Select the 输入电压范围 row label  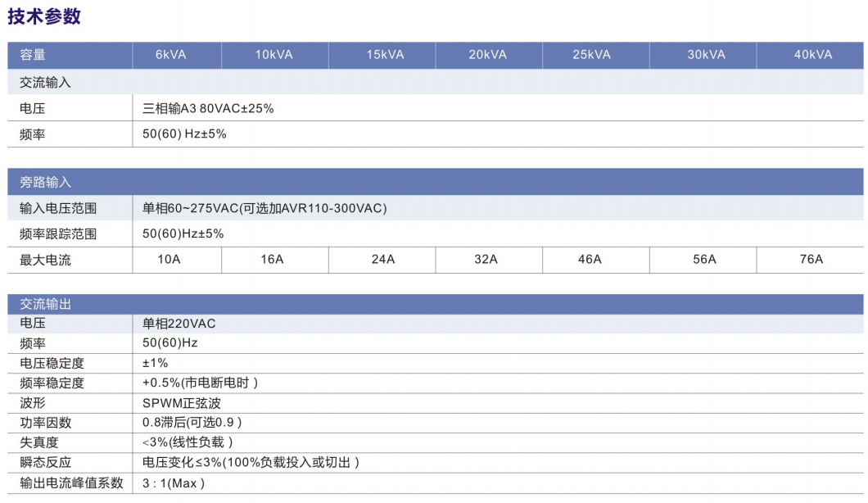point(58,208)
